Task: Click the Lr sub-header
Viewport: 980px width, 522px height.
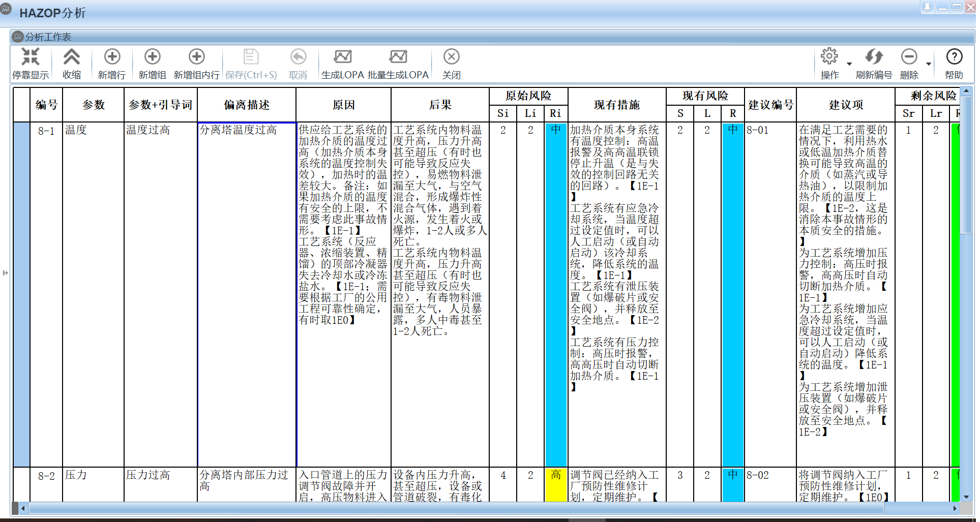Action: (936, 113)
